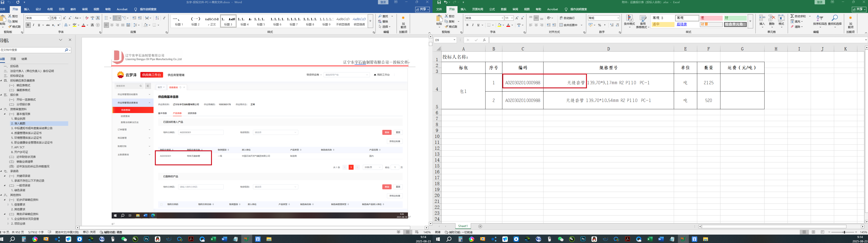Open Word's 审阅 ribbon tab
868x243 pixels.
[85, 9]
